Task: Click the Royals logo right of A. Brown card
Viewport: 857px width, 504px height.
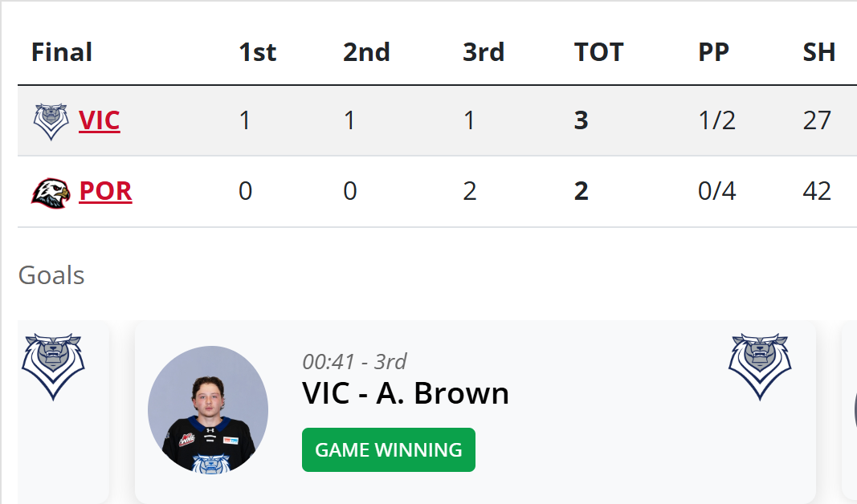Action: point(759,367)
